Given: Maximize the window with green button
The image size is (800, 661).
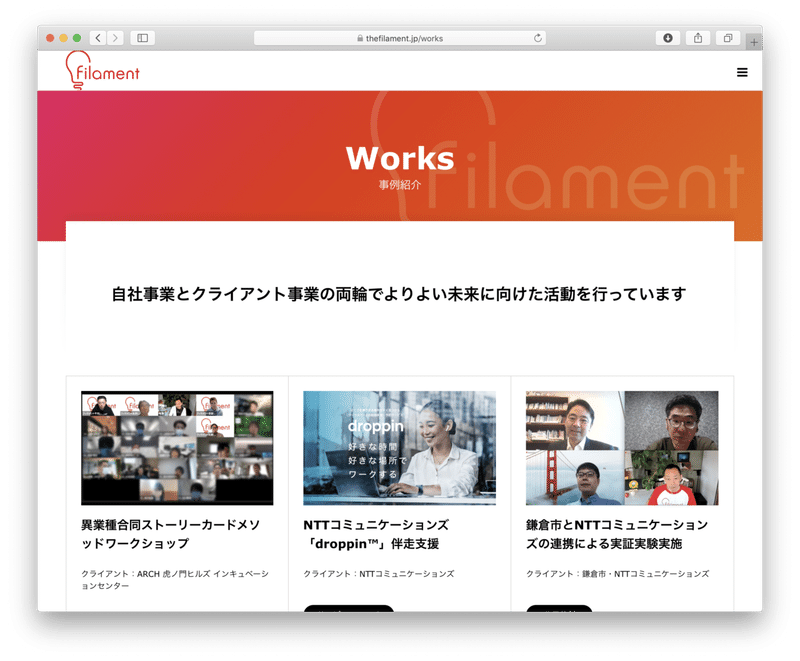Looking at the screenshot, I should [77, 38].
